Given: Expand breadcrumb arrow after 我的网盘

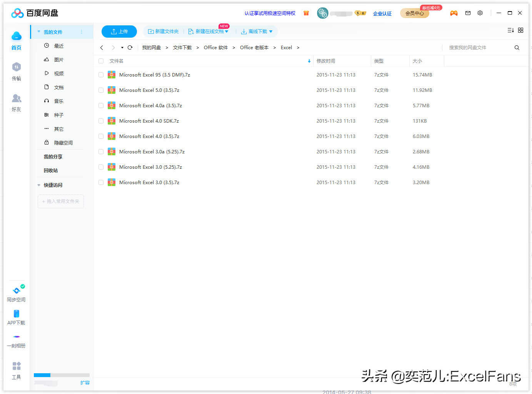Looking at the screenshot, I should [x=167, y=48].
